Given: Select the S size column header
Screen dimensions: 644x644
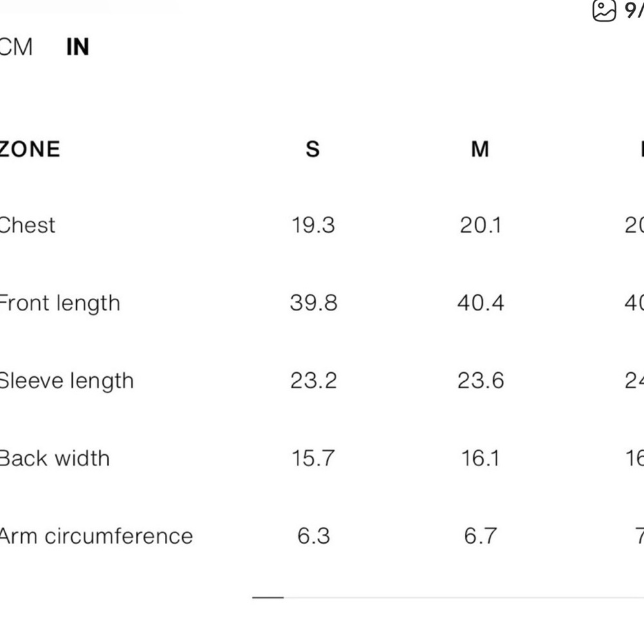Looking at the screenshot, I should (x=312, y=149).
